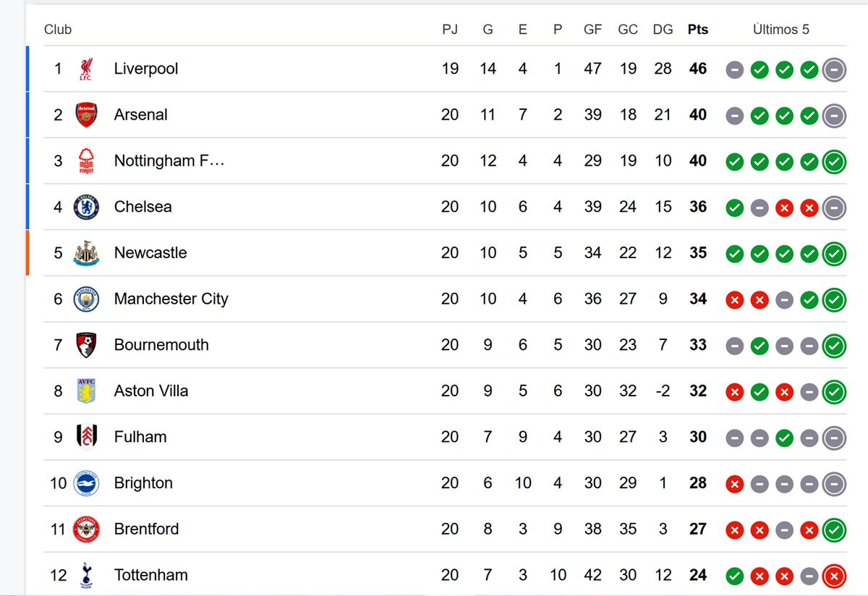Click the Arsenal club crest

(86, 115)
